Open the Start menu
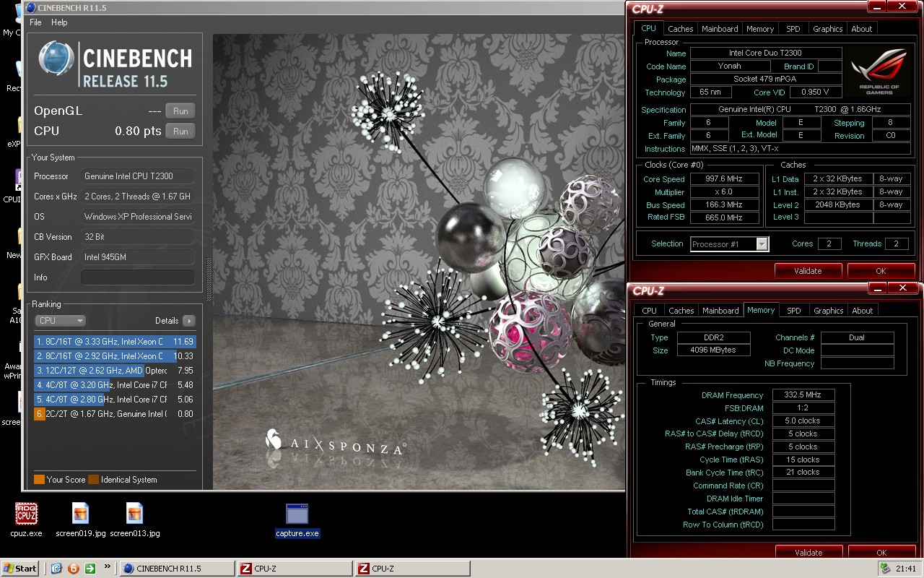The height and width of the screenshot is (578, 924). [x=20, y=569]
